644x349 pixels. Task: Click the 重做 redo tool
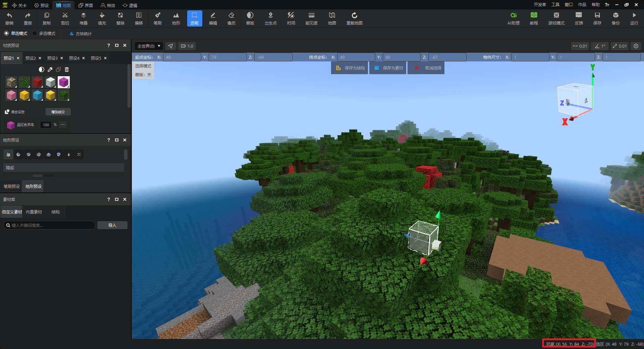tap(28, 18)
